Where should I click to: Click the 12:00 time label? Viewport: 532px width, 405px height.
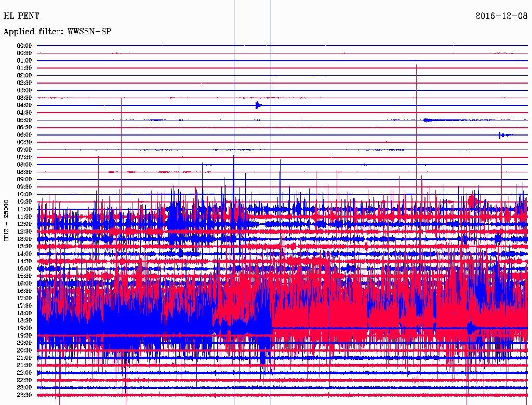[x=24, y=224]
